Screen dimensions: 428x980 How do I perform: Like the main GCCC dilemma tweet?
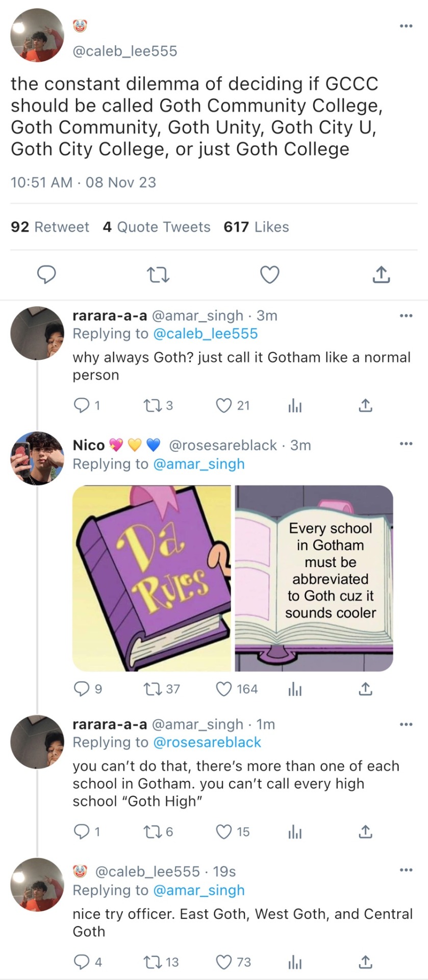(269, 275)
